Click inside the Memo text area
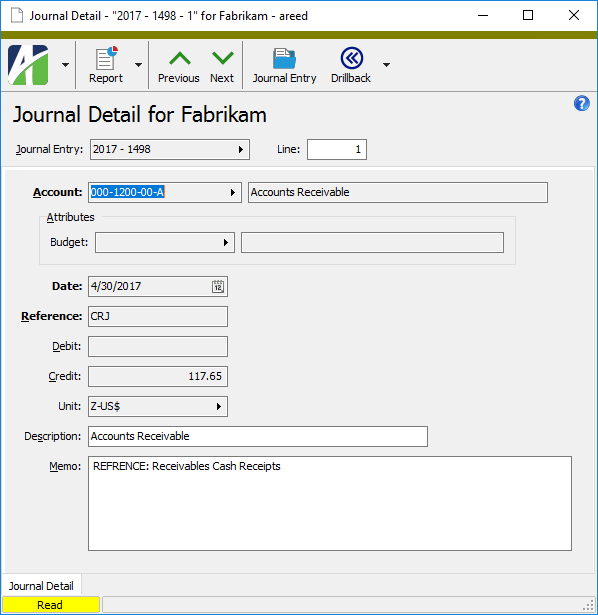Viewport: 598px width, 615px height. click(x=330, y=503)
